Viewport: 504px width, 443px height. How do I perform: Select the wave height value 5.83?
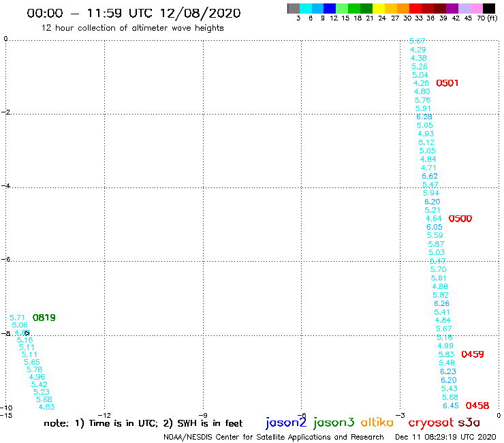click(446, 354)
